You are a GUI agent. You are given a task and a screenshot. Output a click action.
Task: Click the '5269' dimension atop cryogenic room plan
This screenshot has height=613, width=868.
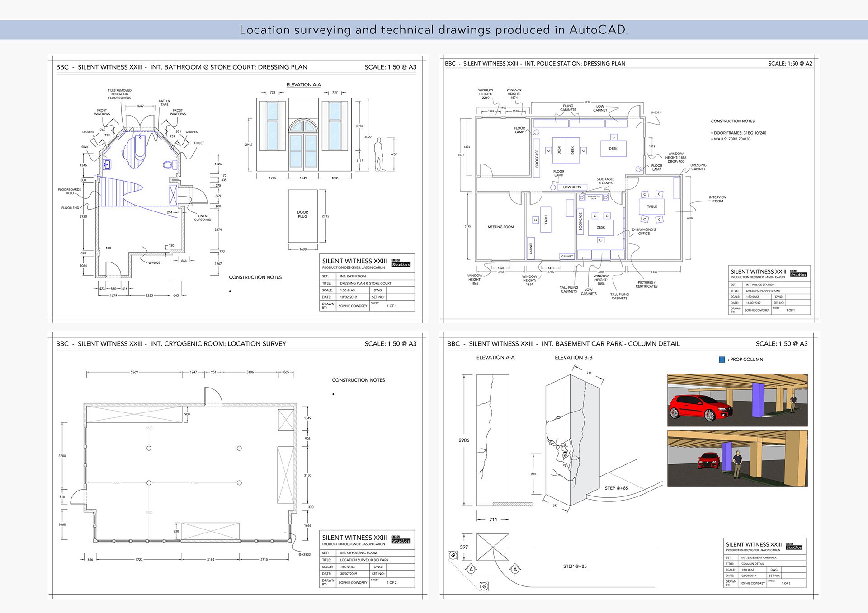point(134,372)
